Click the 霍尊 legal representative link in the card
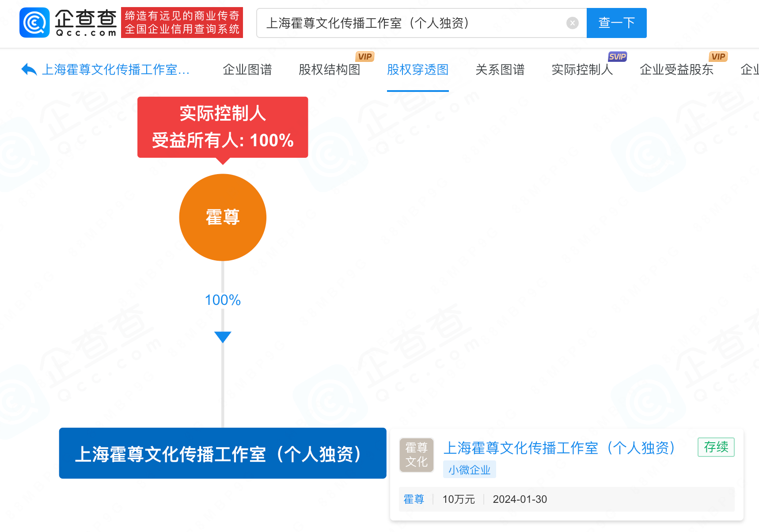This screenshot has width=759, height=532. tap(414, 499)
